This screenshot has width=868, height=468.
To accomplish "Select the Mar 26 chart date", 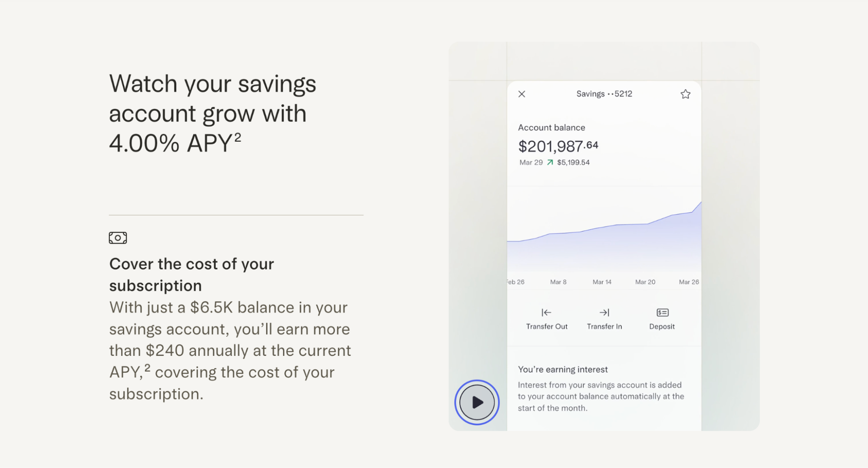I will (x=689, y=282).
